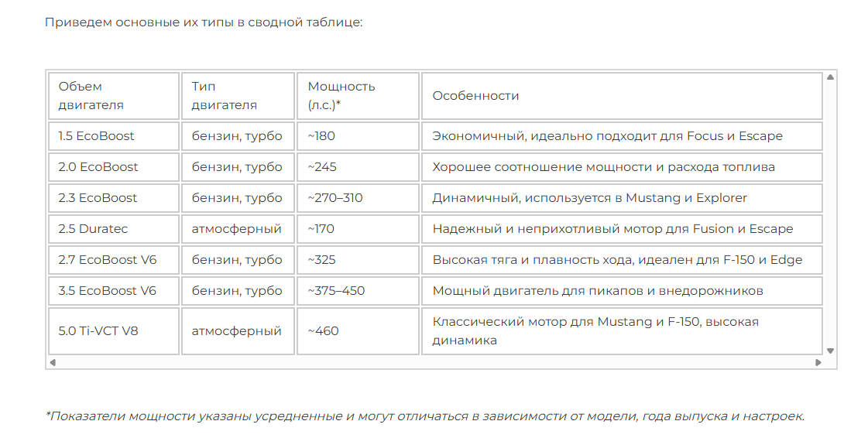868x438 pixels.
Task: Click the description mentioning Mustang and Explorer
Action: pyautogui.click(x=589, y=198)
